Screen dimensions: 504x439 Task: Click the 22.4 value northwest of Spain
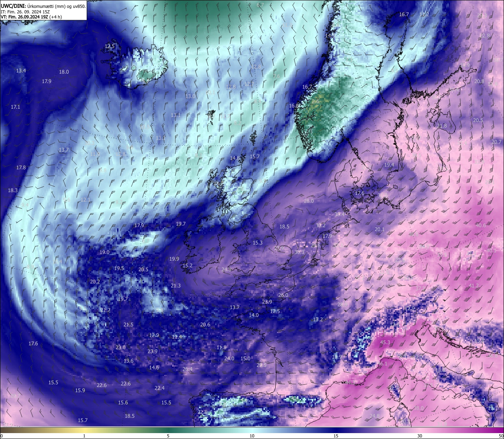pos(159,388)
